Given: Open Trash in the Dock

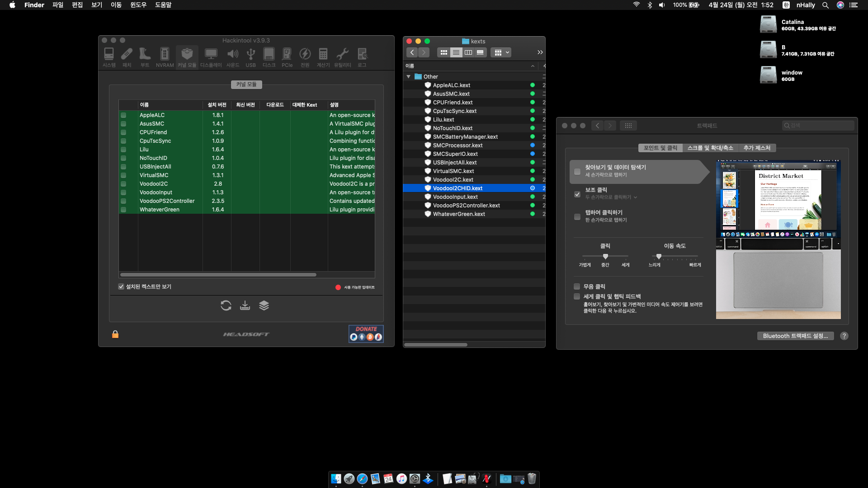Looking at the screenshot, I should click(x=532, y=479).
